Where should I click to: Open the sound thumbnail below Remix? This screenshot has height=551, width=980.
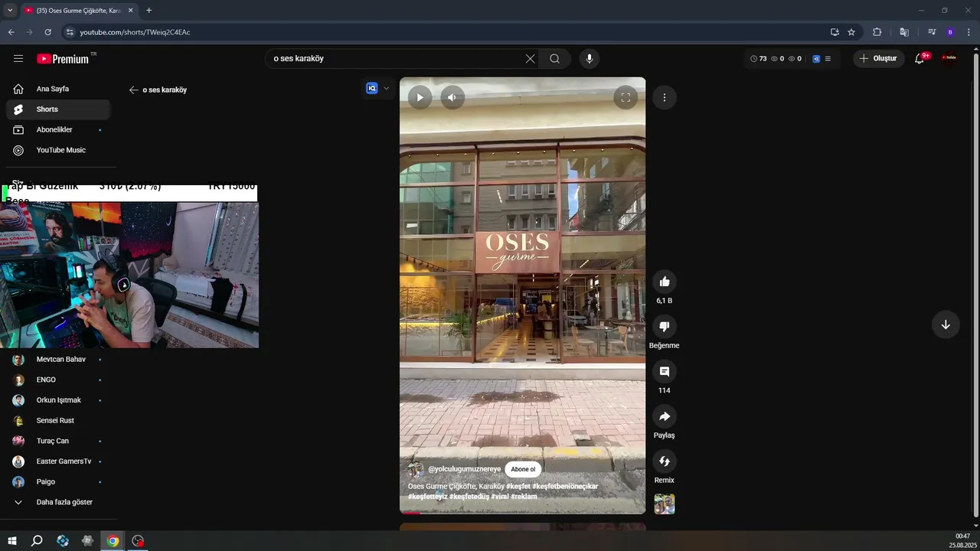(x=665, y=504)
